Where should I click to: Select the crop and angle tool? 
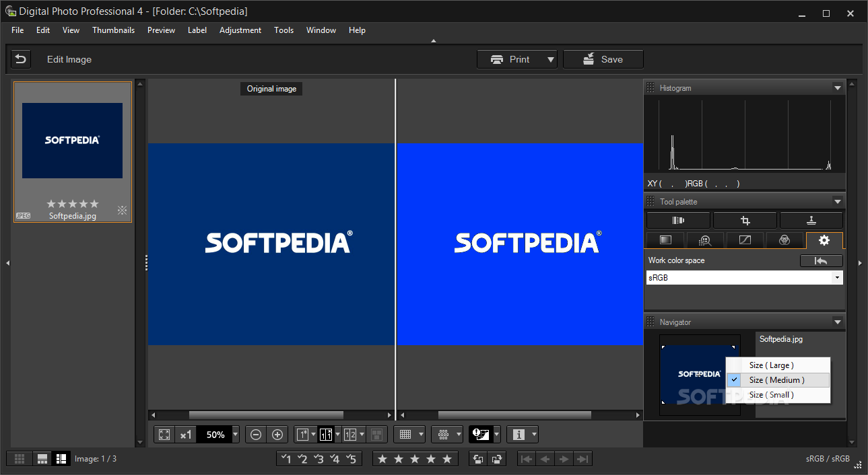coord(745,220)
